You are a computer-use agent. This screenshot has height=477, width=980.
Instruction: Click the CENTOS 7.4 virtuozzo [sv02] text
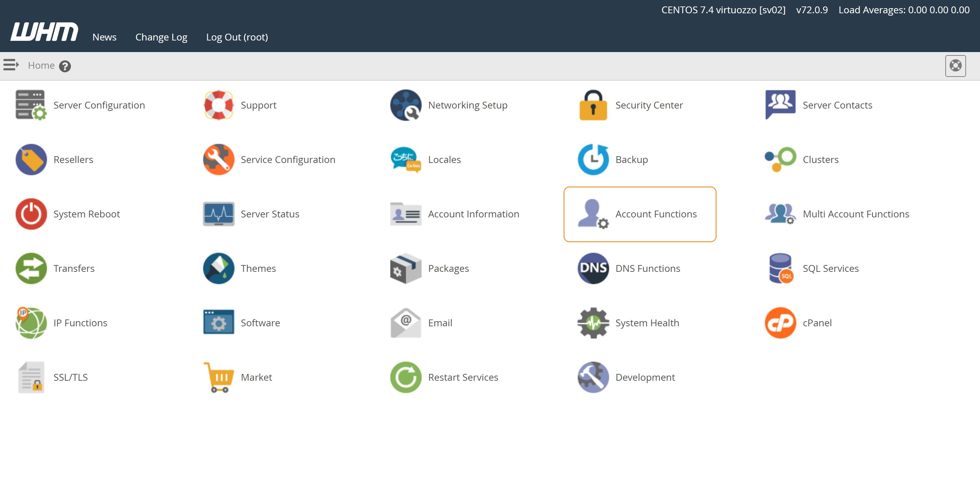pyautogui.click(x=723, y=10)
